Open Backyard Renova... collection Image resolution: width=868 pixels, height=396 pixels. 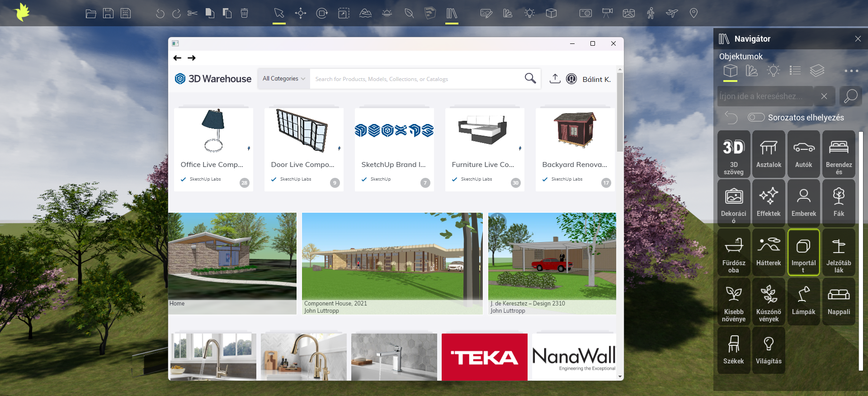[x=575, y=149]
